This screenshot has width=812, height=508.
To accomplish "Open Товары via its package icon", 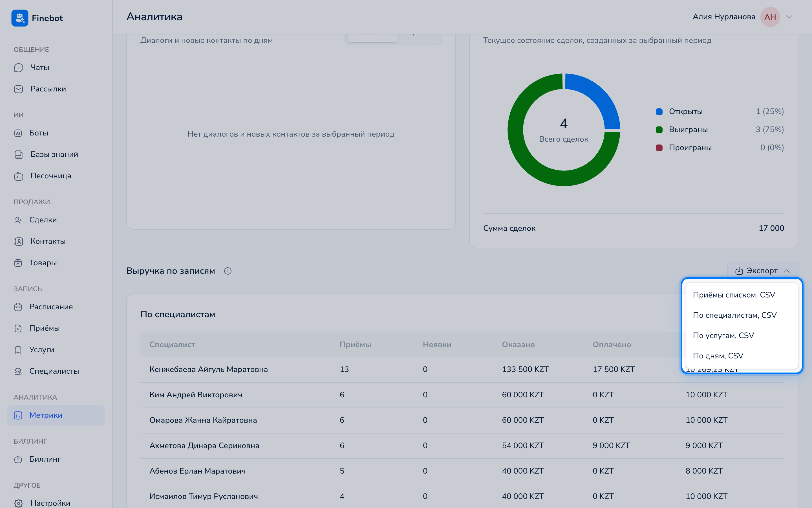I will pos(18,263).
